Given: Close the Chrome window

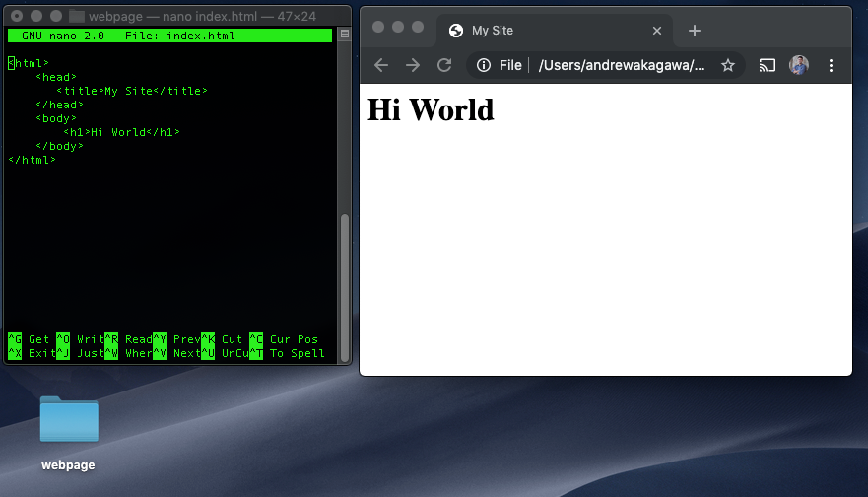Looking at the screenshot, I should tap(378, 27).
